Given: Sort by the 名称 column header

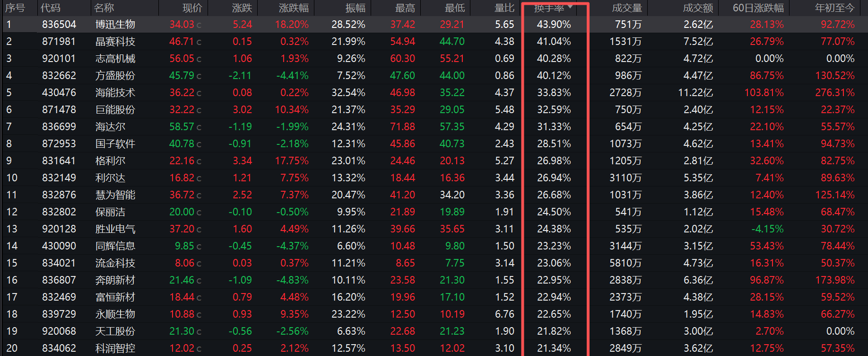Looking at the screenshot, I should point(104,8).
